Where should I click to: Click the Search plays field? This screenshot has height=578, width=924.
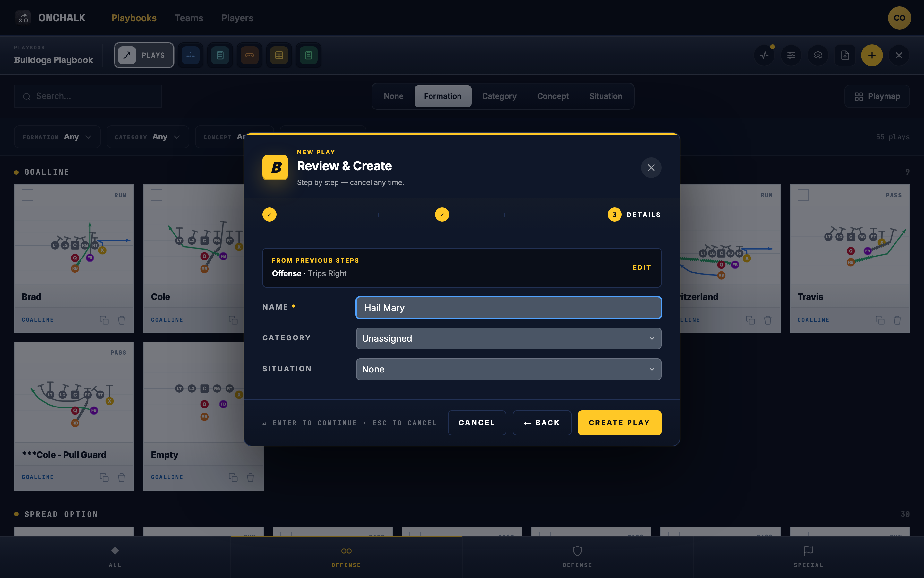(x=88, y=96)
